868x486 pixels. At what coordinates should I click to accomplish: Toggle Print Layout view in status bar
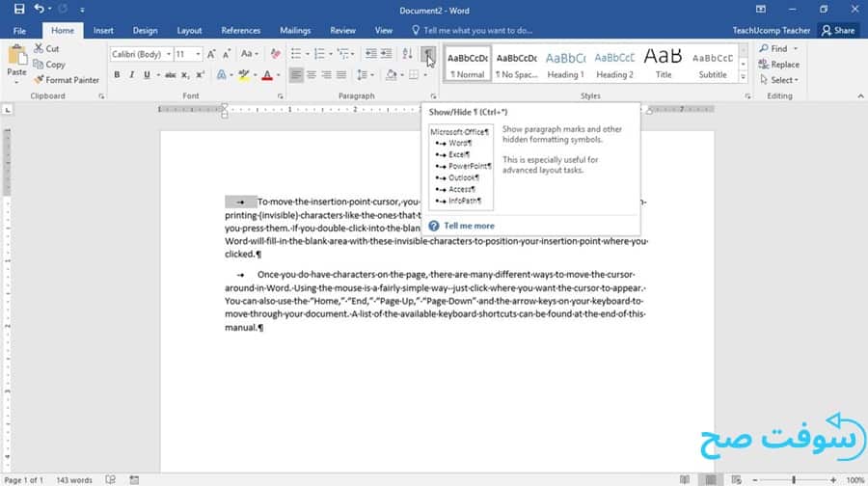click(711, 479)
